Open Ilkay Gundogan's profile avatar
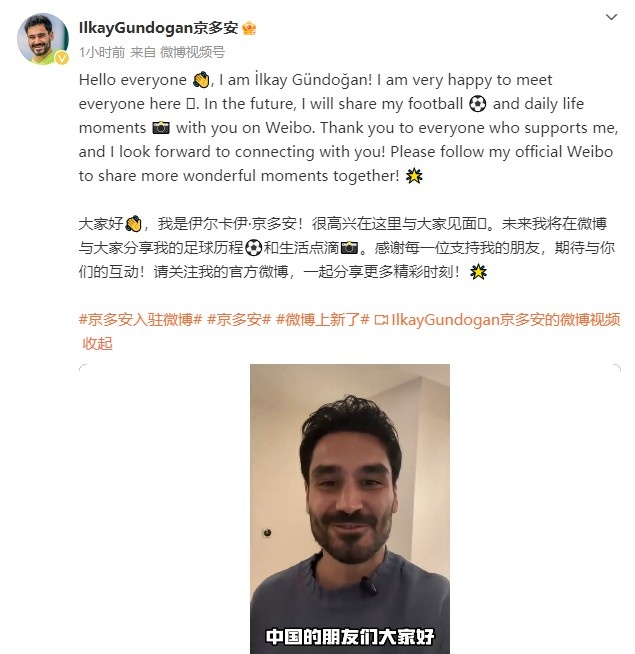635x654 pixels. tap(43, 39)
